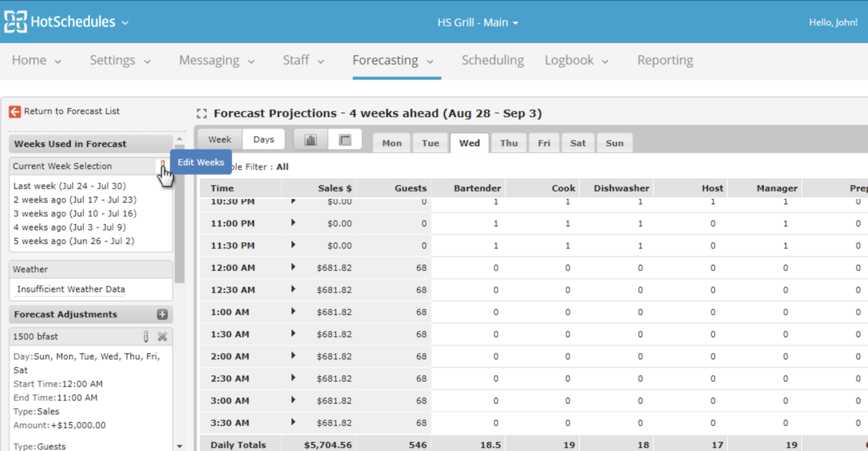The height and width of the screenshot is (451, 868).
Task: Open the HS Grill - Main location dropdown
Action: pyautogui.click(x=478, y=22)
